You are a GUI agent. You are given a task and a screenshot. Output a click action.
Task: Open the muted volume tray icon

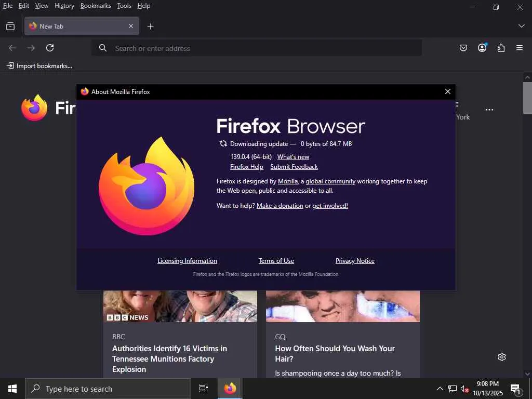[464, 389]
